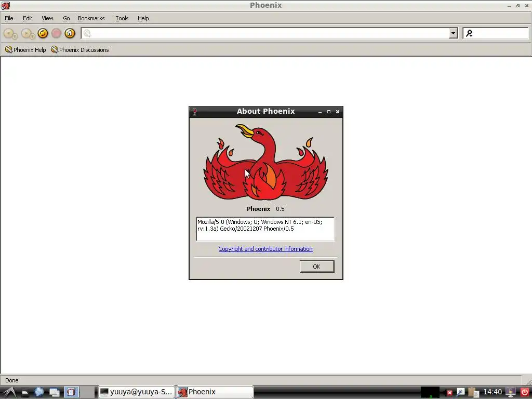Click the show desktop windows icon
The image size is (532, 399).
(x=54, y=393)
